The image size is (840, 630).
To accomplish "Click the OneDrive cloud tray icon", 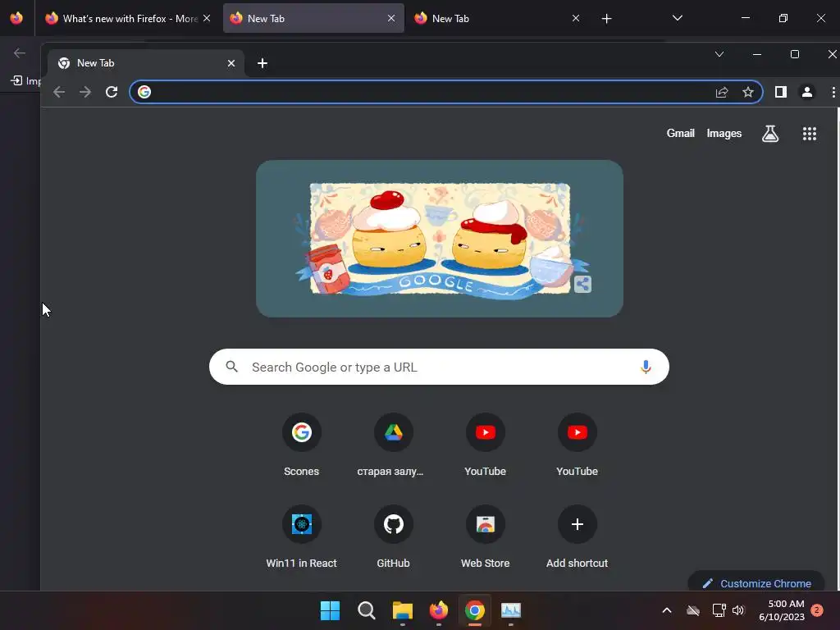I will coord(693,610).
